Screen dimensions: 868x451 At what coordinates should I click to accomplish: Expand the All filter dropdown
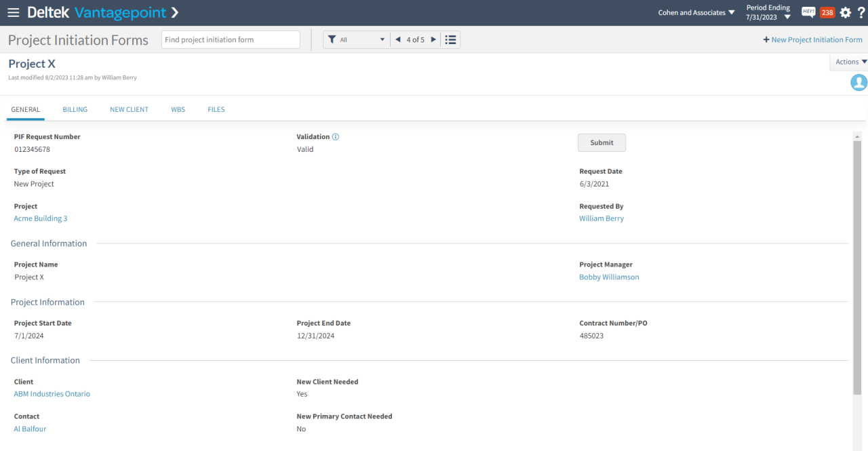[357, 40]
